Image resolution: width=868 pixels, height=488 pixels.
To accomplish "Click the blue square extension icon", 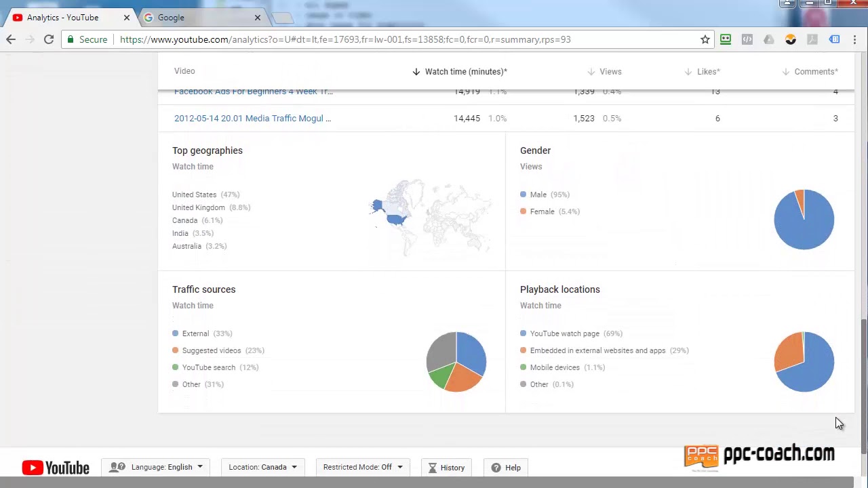I will (834, 39).
